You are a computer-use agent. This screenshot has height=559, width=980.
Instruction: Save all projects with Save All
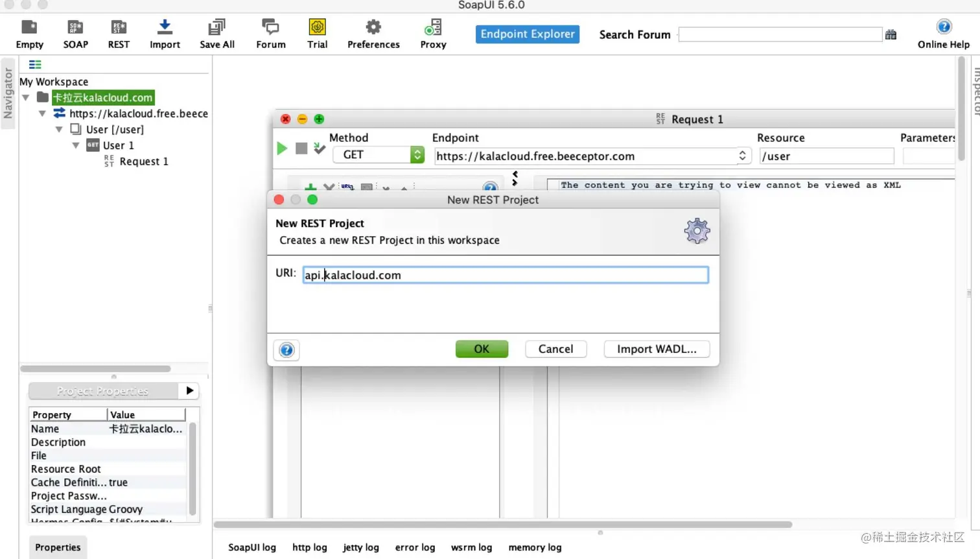[x=217, y=34]
